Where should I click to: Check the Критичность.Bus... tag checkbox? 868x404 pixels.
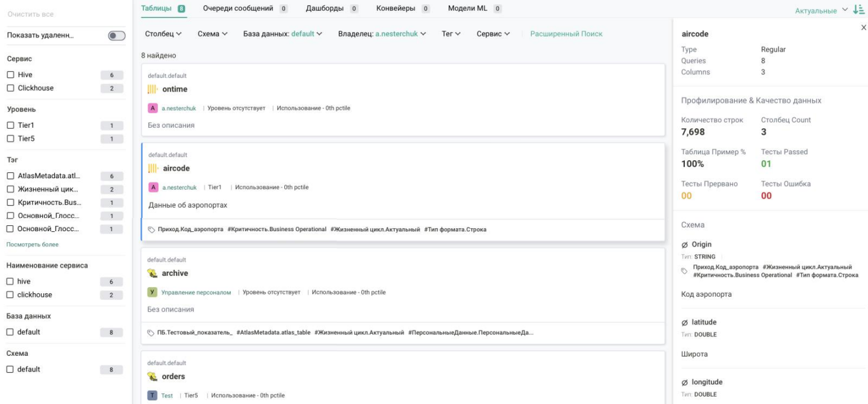[10, 202]
